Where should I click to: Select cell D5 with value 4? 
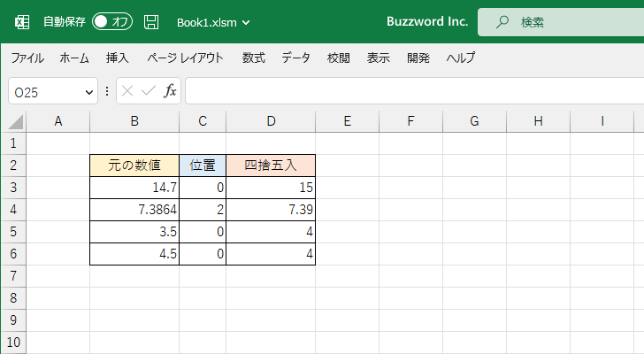[271, 232]
